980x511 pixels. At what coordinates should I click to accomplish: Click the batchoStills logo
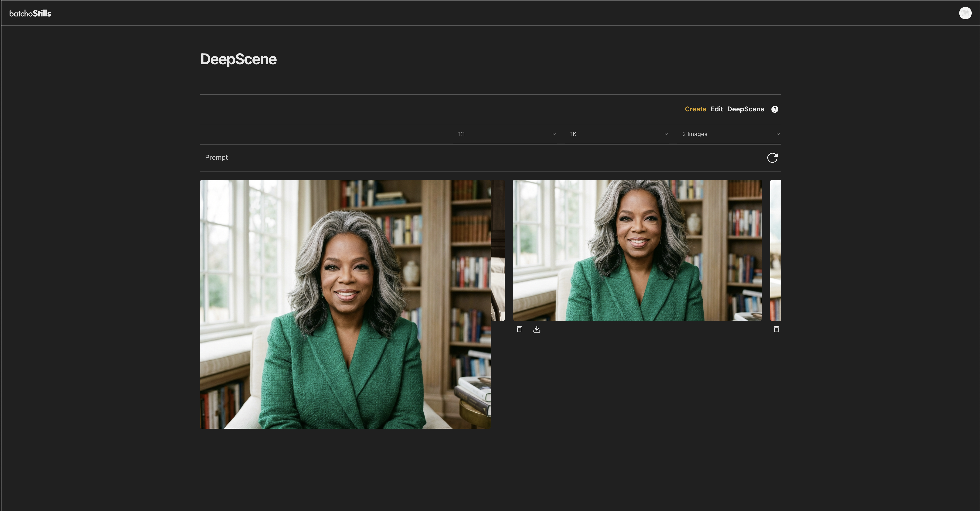(30, 13)
